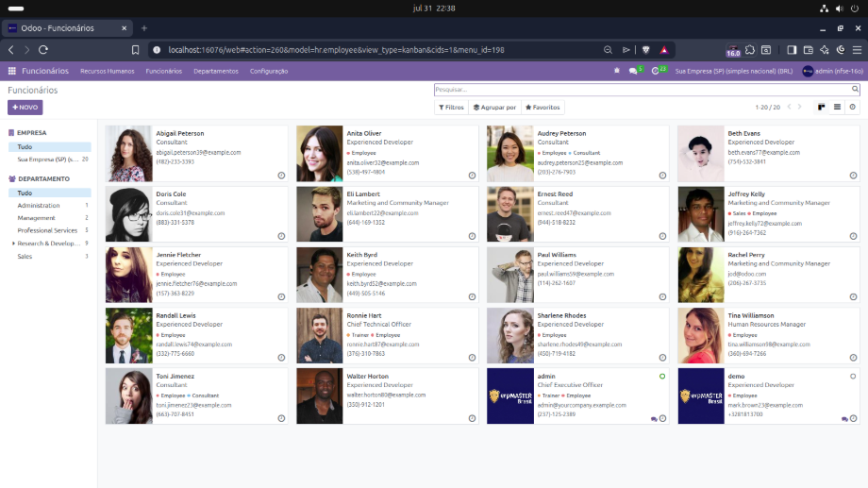Open Funcionários menu item in navbar
Image resolution: width=868 pixels, height=488 pixels.
pyautogui.click(x=164, y=71)
